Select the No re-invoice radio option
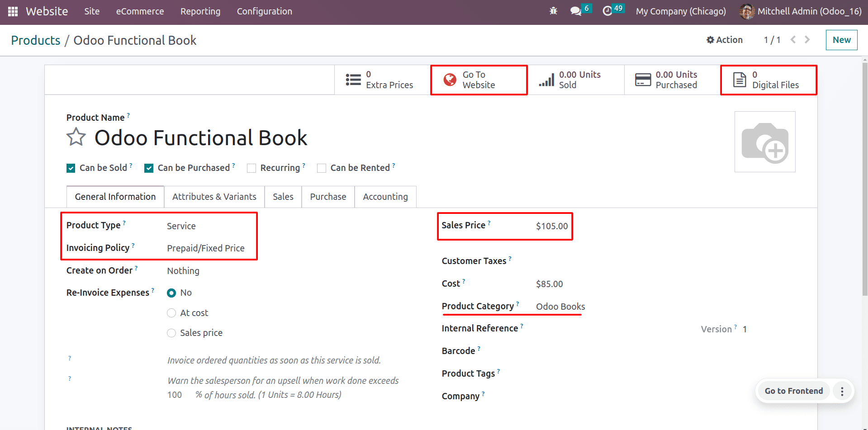The image size is (868, 430). pos(171,293)
